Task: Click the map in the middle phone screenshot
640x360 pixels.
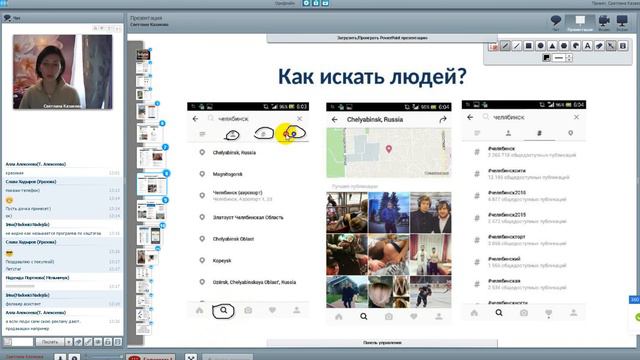Action: 389,153
